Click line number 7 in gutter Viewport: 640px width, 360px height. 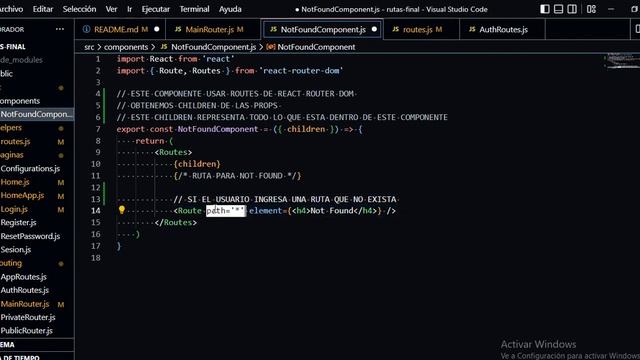[x=98, y=129]
